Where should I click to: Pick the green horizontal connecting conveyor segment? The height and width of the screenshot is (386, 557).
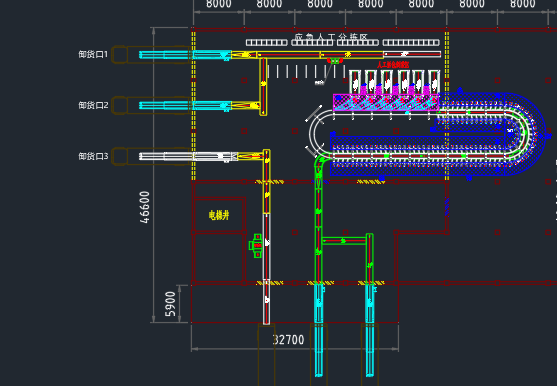pyautogui.click(x=344, y=241)
